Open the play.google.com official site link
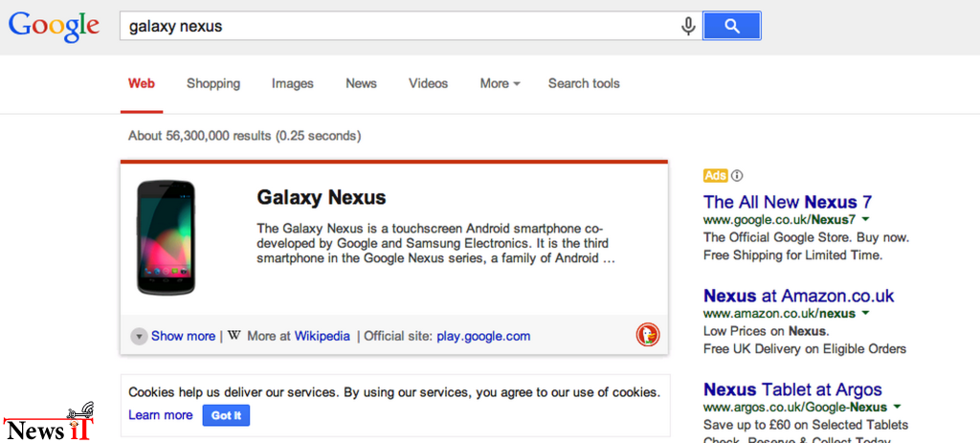This screenshot has width=980, height=443. 483,336
